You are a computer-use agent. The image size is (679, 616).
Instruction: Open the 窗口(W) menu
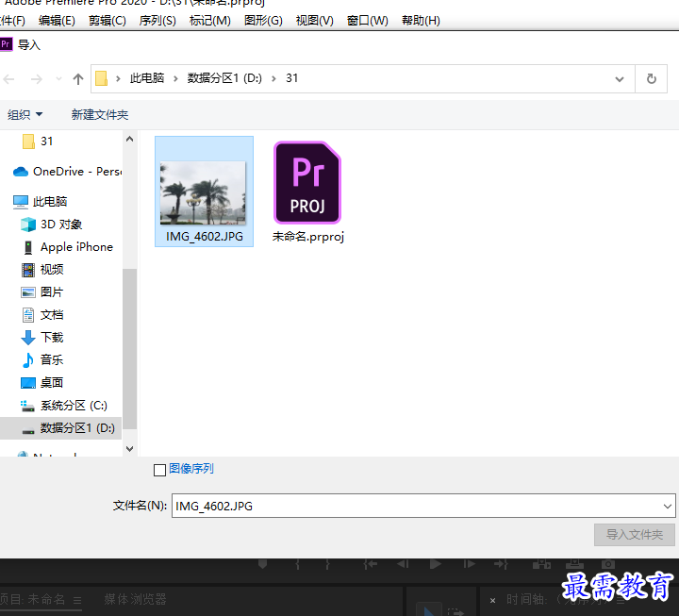coord(367,21)
